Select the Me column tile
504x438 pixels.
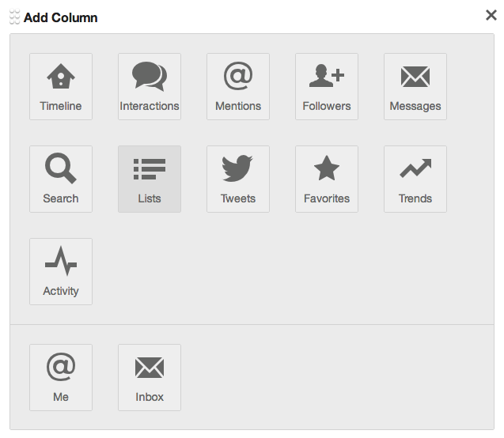coord(61,378)
